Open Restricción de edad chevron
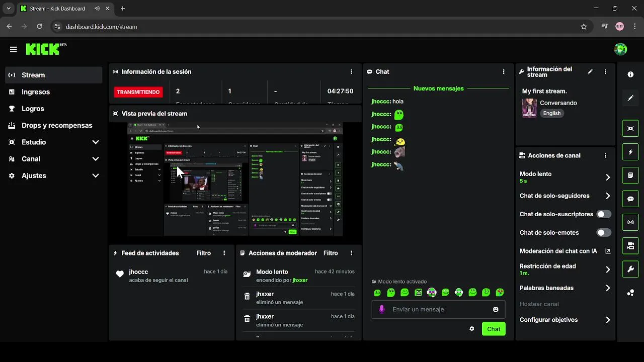Viewport: 644px width, 362px height. (x=608, y=269)
